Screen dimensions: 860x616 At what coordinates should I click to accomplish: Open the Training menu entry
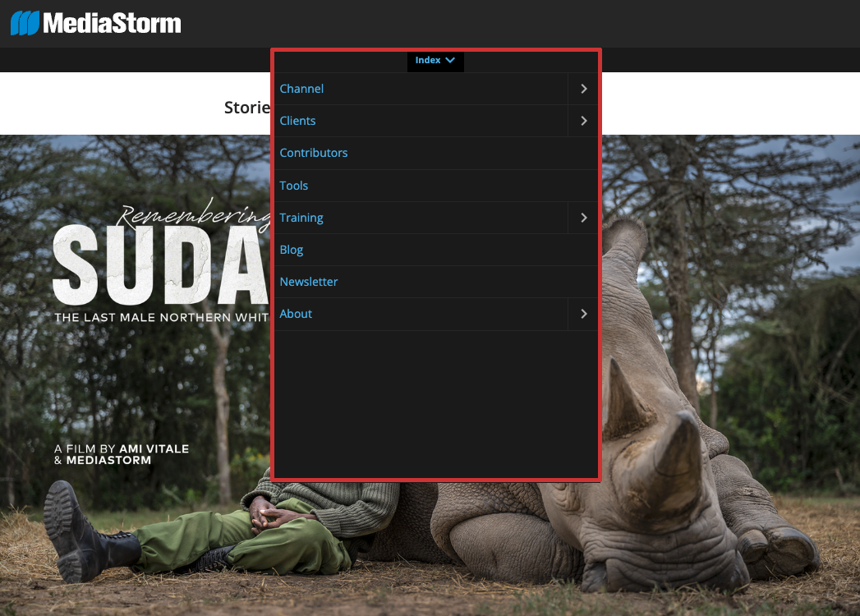pyautogui.click(x=301, y=218)
